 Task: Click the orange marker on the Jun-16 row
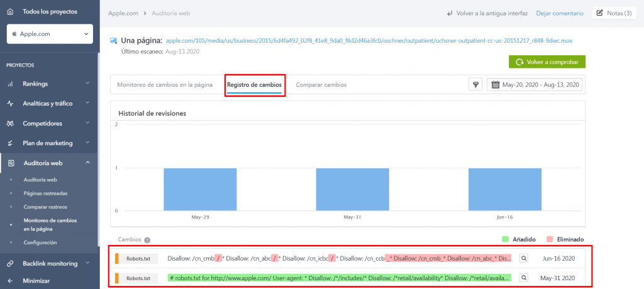(x=116, y=258)
